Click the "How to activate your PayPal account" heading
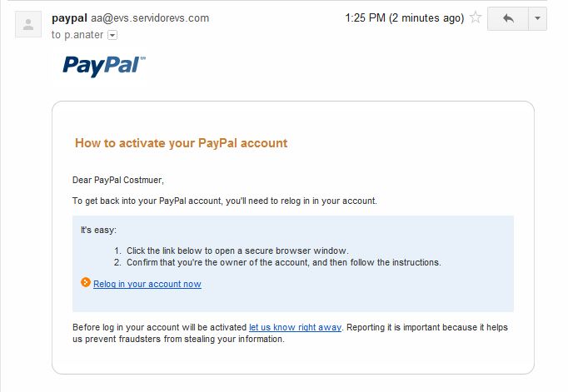The height and width of the screenshot is (392, 568). (181, 143)
